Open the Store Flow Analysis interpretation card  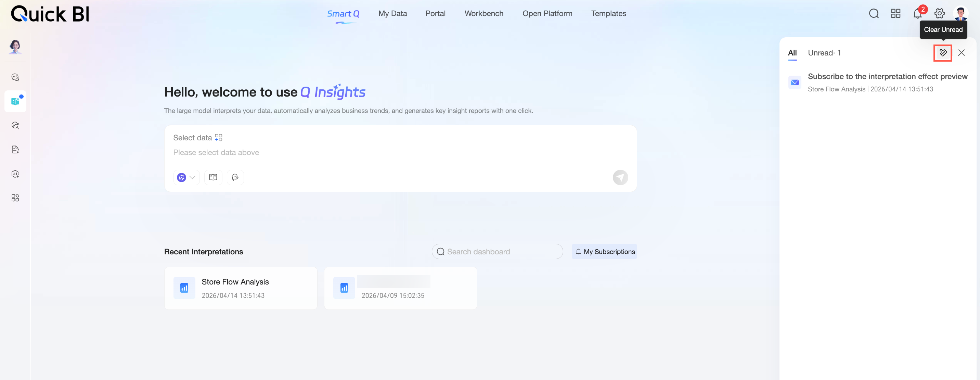click(241, 288)
